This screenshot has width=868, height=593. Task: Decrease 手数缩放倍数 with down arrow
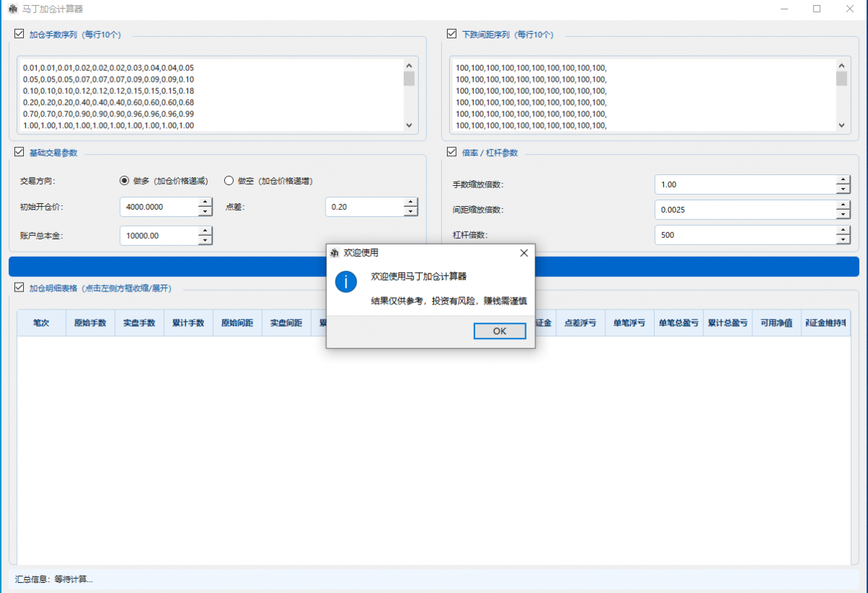tap(843, 189)
